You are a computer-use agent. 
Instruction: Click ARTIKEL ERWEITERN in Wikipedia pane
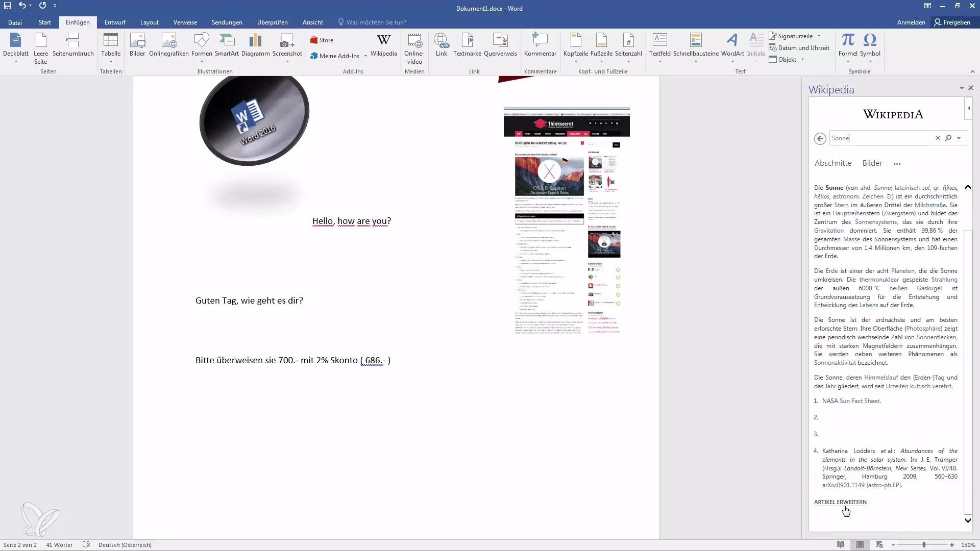[x=840, y=502]
